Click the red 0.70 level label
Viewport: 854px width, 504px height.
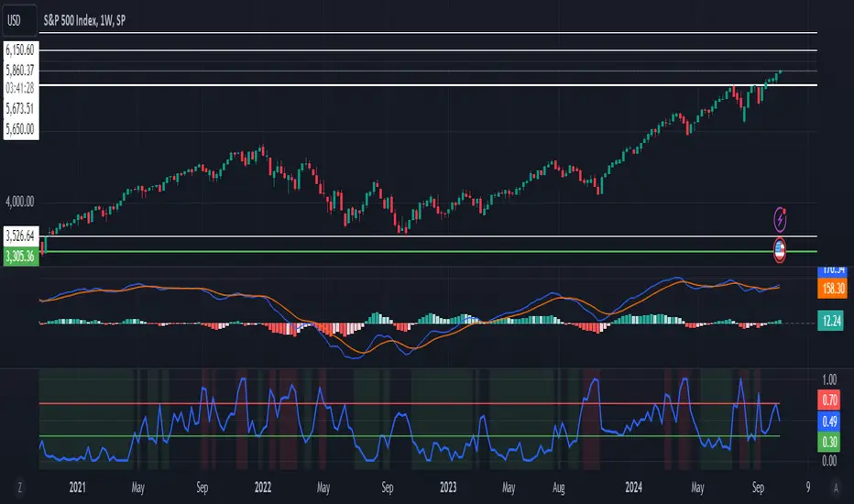click(829, 400)
